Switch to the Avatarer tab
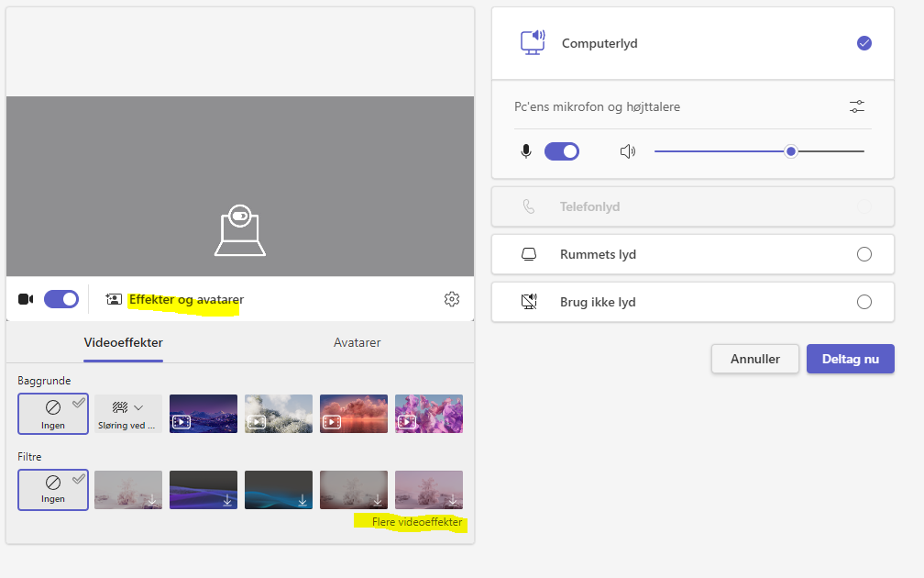The image size is (924, 578). point(357,342)
